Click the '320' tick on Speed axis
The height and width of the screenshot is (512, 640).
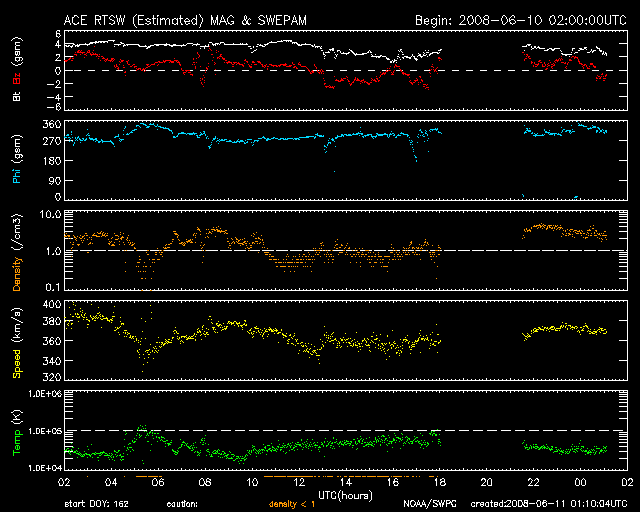point(52,377)
